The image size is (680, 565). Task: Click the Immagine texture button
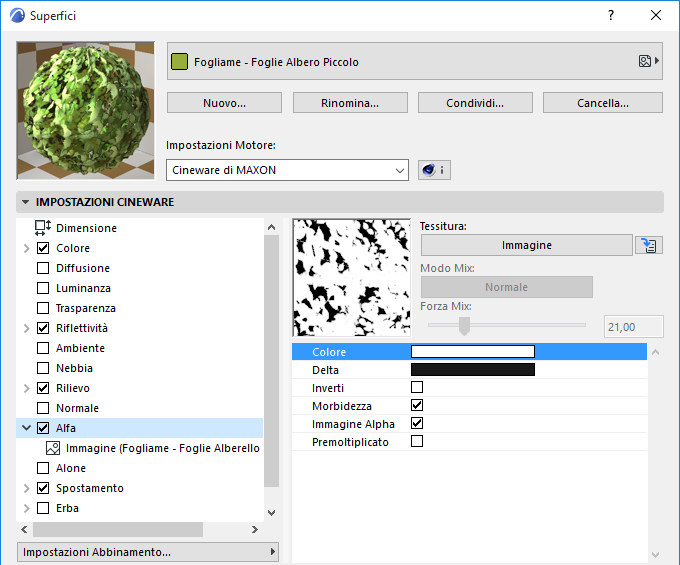526,245
